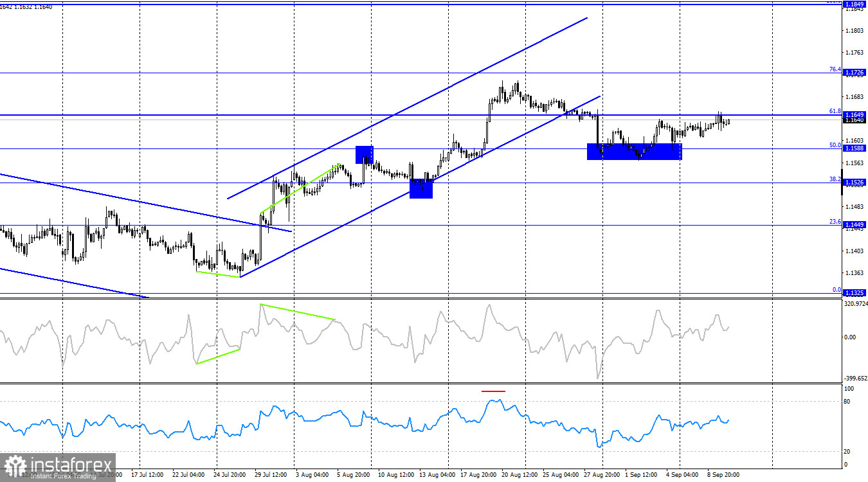Click the 1.1526 level price tag
The image size is (868, 482).
[x=855, y=183]
